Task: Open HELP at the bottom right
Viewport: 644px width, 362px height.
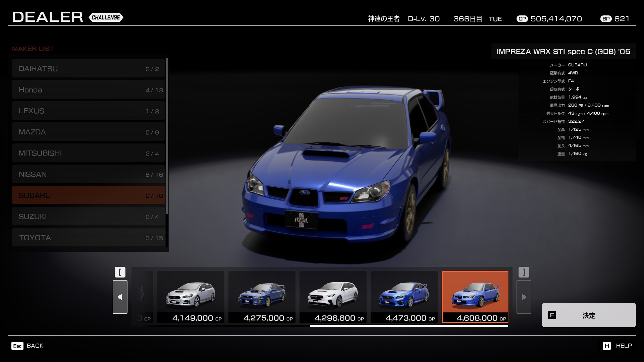Action: pyautogui.click(x=624, y=346)
